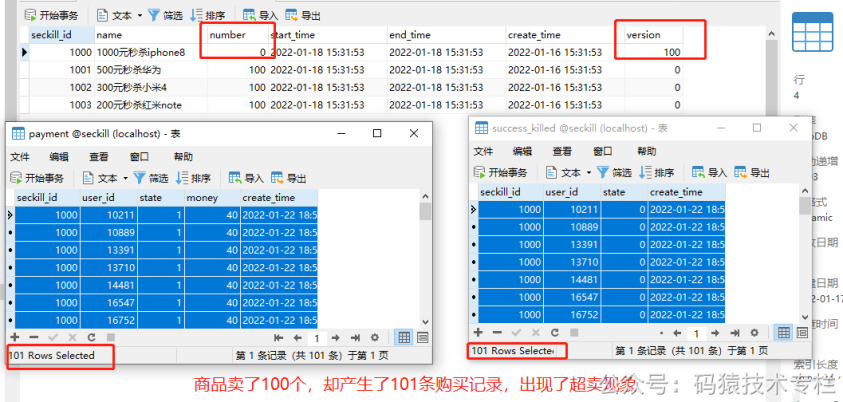Open 文本 dropdown in payment window toolbar

(105, 178)
